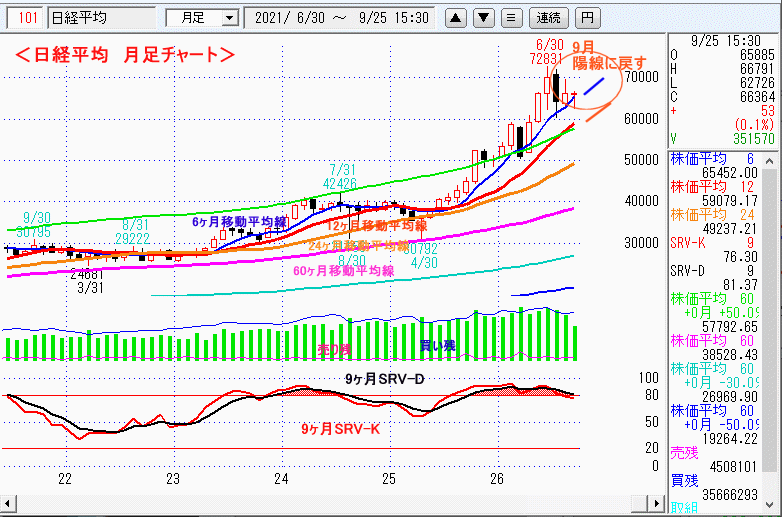Viewport: 782px width, 517px height.
Task: Click the 12ヶ月移動平均線 label
Action: (x=377, y=226)
